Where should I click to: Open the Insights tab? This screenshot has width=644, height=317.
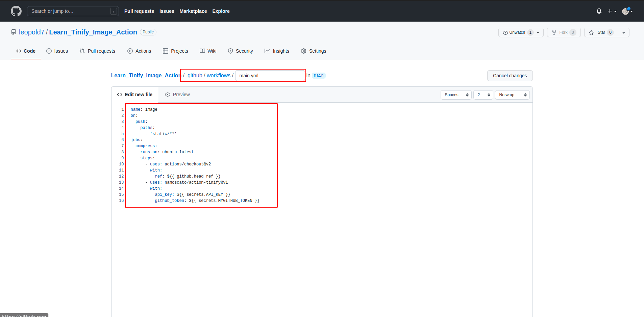click(277, 51)
